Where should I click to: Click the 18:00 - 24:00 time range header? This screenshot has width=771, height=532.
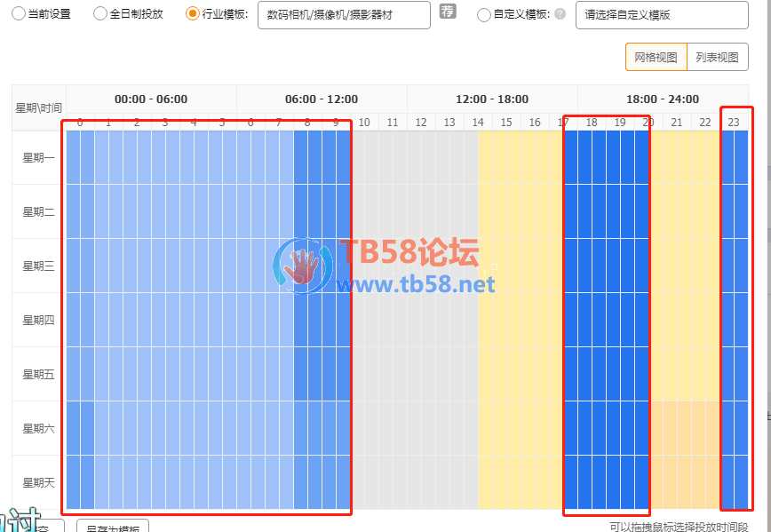click(663, 99)
